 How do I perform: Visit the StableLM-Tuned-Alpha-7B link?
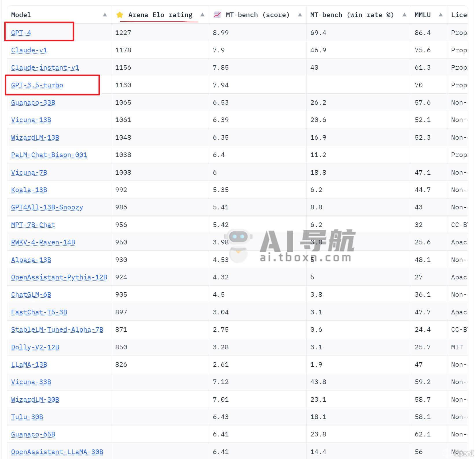(57, 329)
